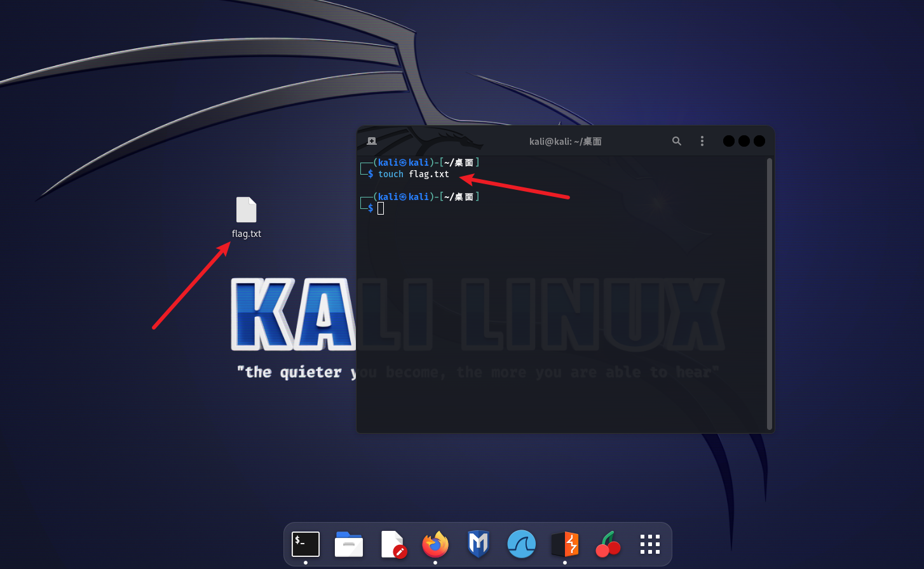
Task: Launch Burp Suite from the dock
Action: tap(565, 544)
